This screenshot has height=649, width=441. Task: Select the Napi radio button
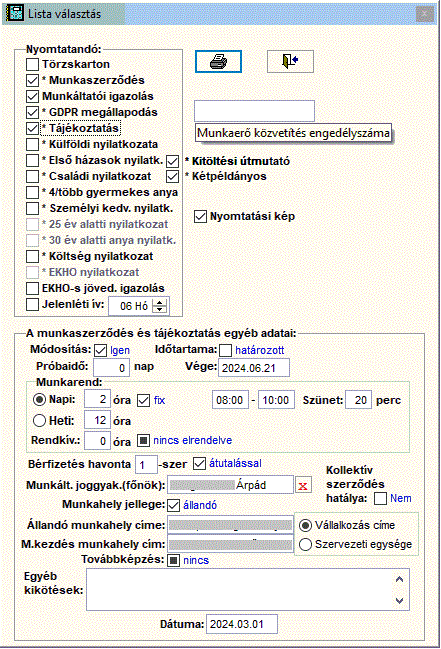tap(39, 400)
